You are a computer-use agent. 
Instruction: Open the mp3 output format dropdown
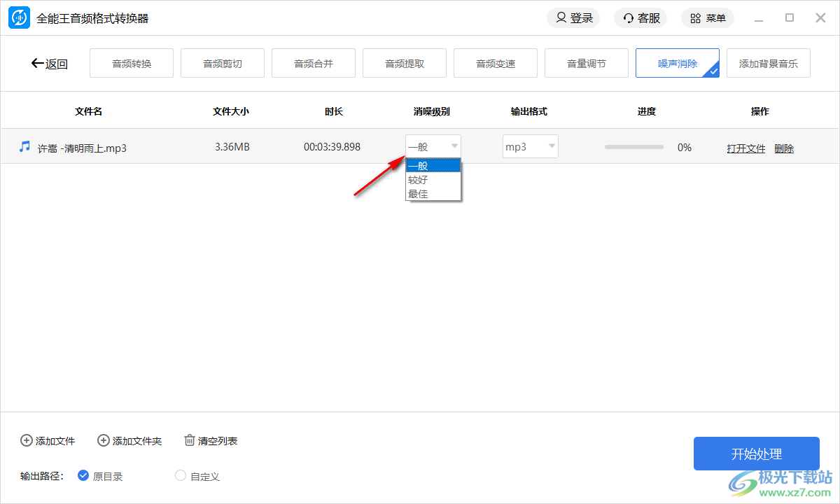pyautogui.click(x=531, y=146)
